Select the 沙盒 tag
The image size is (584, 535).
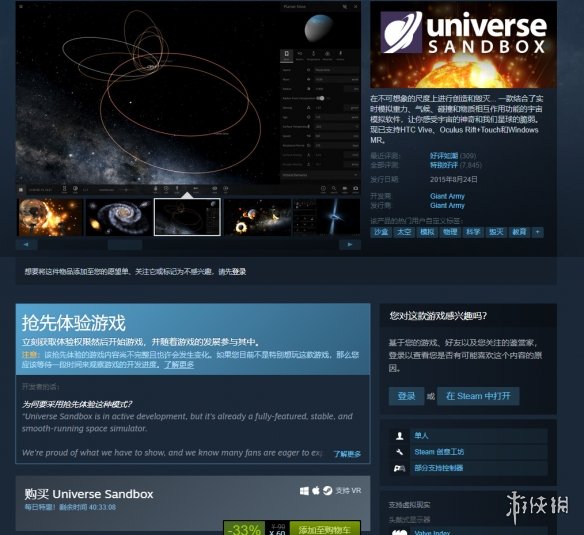coord(381,232)
